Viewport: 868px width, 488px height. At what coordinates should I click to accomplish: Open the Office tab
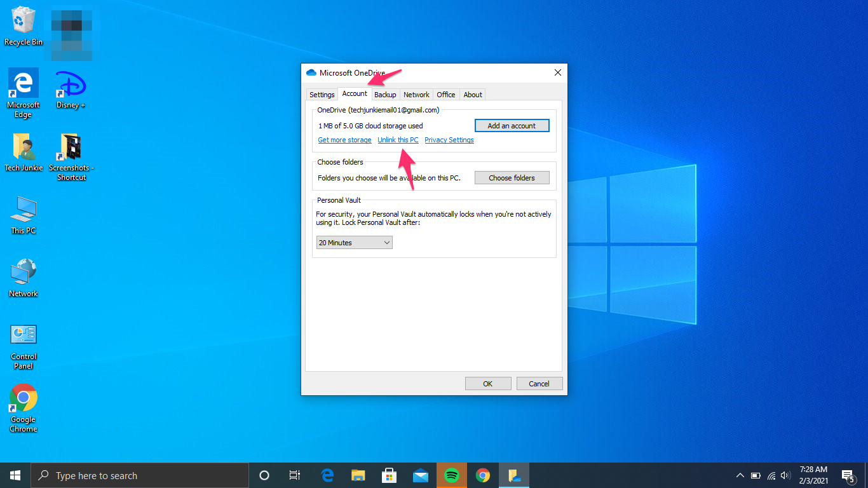[446, 95]
